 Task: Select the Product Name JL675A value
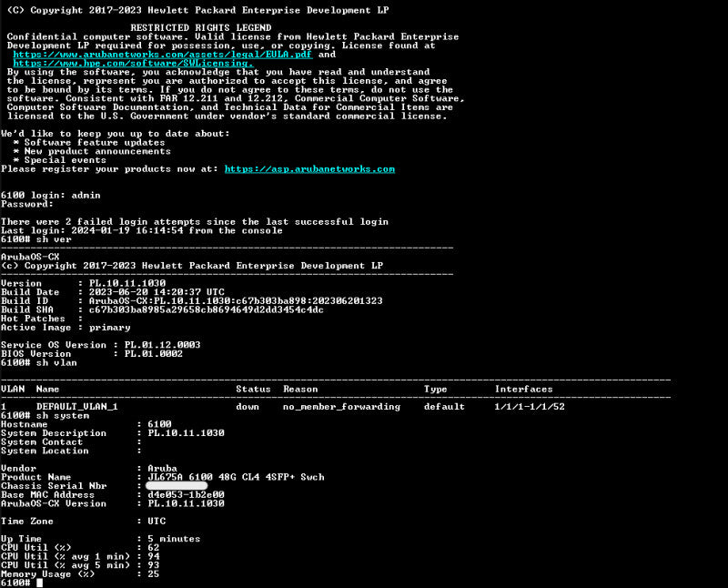[236, 478]
